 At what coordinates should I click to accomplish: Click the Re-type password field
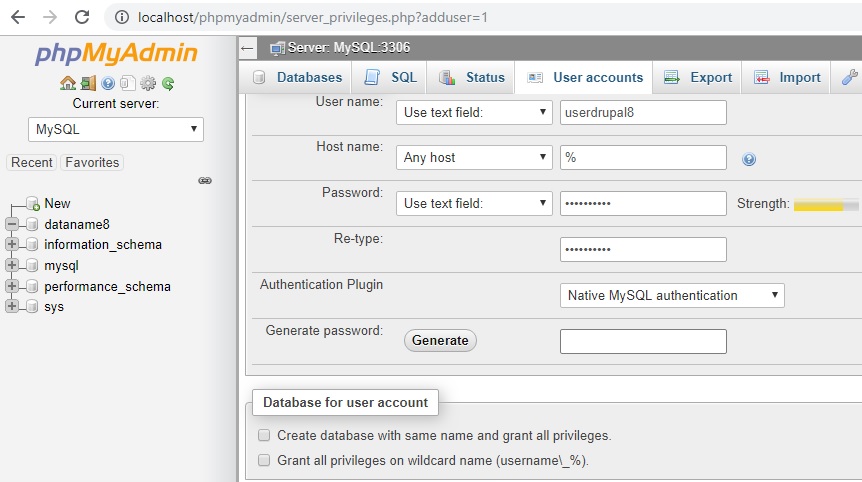(x=643, y=250)
